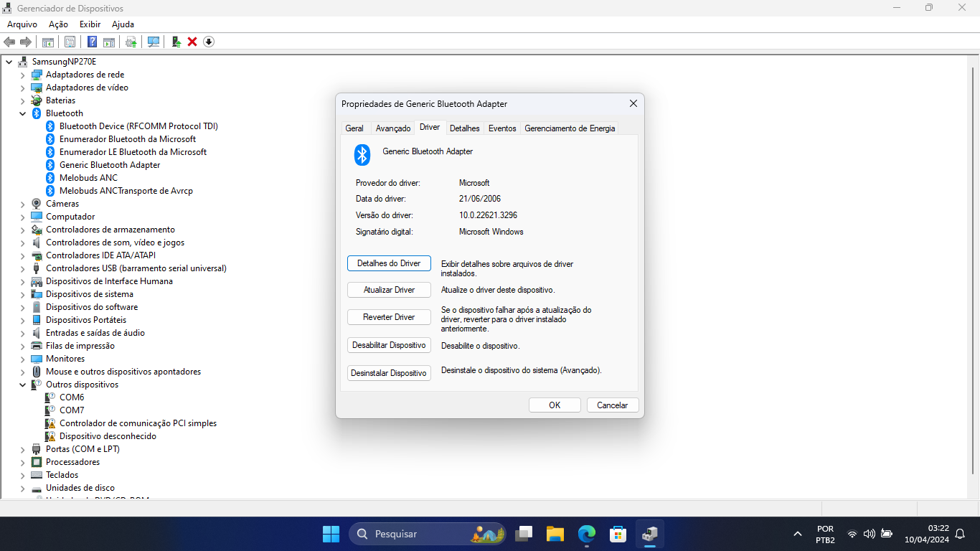Image resolution: width=980 pixels, height=551 pixels.
Task: Switch to the Geral tab
Action: (354, 128)
